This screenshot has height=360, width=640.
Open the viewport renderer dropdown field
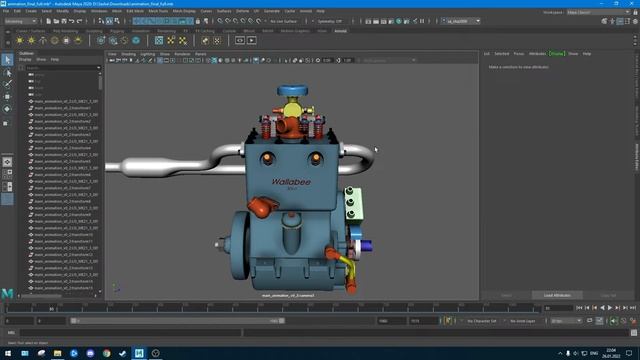tap(389, 60)
